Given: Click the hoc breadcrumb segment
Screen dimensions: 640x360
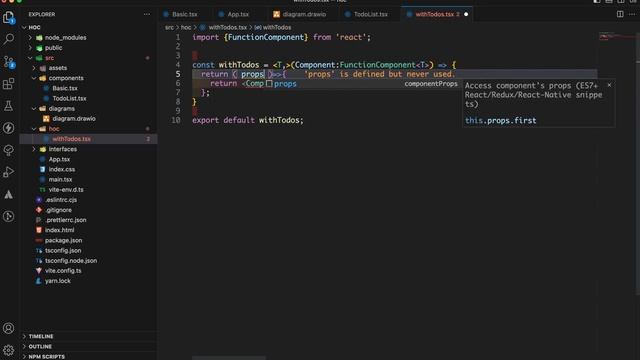Looking at the screenshot, I should 186,27.
